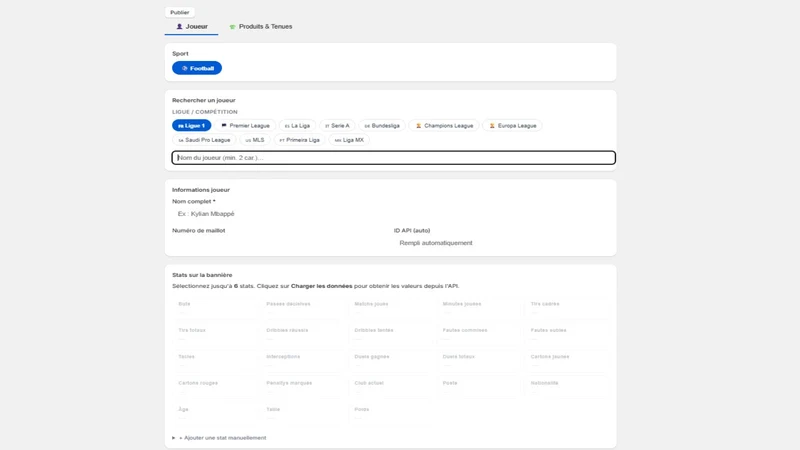Click the 'LIGUE / COMPÉTITION' label
The width and height of the screenshot is (800, 450).
click(x=205, y=112)
